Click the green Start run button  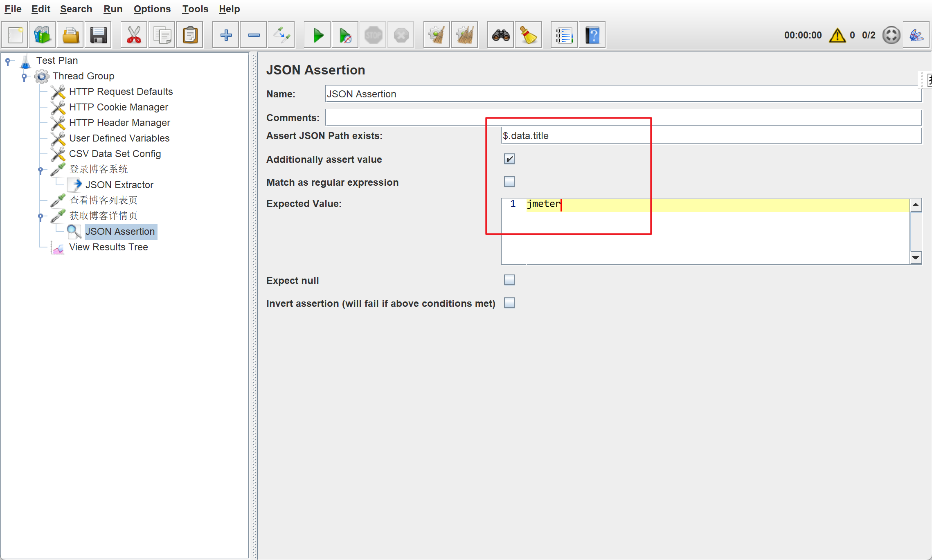317,35
